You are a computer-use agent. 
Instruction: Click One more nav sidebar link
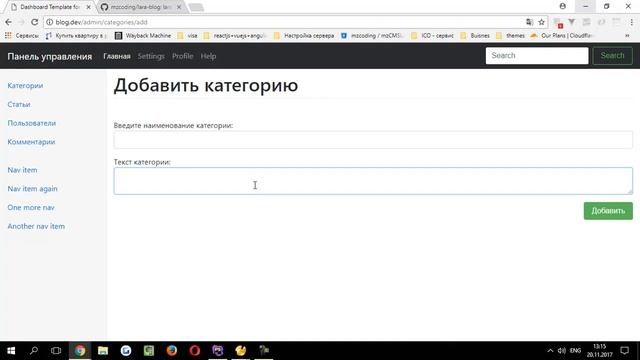31,208
